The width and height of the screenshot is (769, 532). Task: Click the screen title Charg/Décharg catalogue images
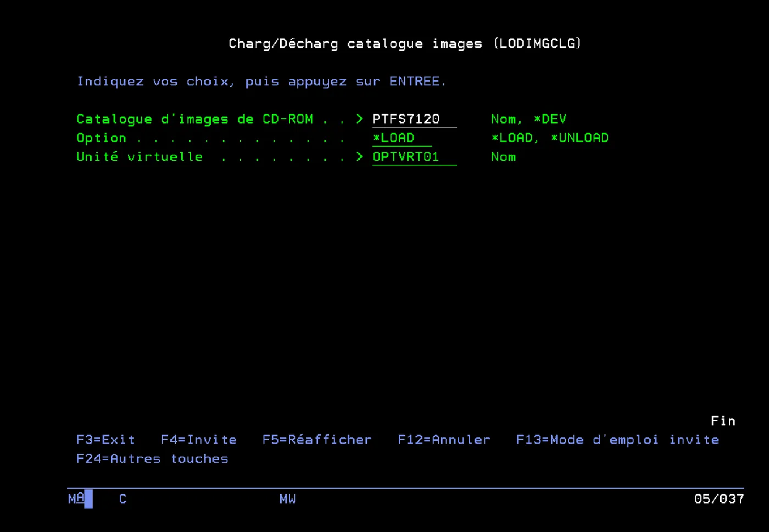tap(405, 43)
